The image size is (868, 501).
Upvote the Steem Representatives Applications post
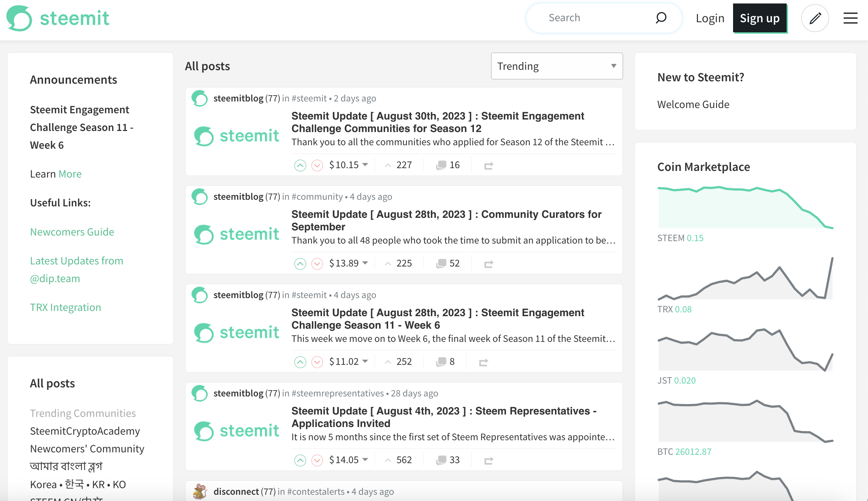click(x=300, y=460)
